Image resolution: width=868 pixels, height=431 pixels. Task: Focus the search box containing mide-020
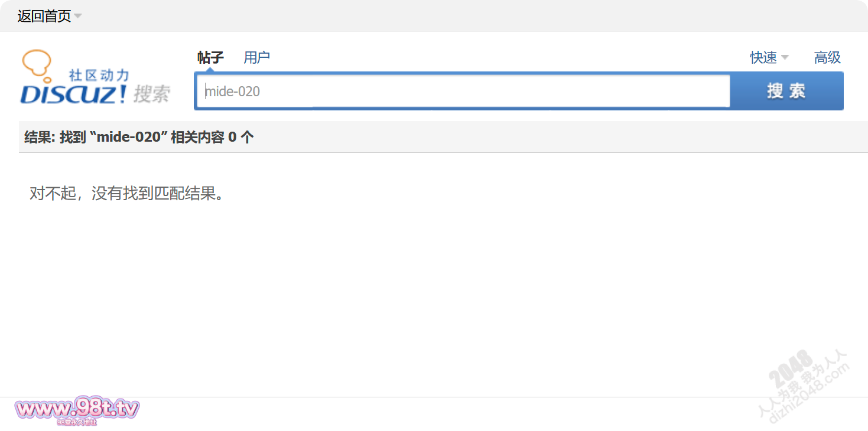click(x=463, y=92)
